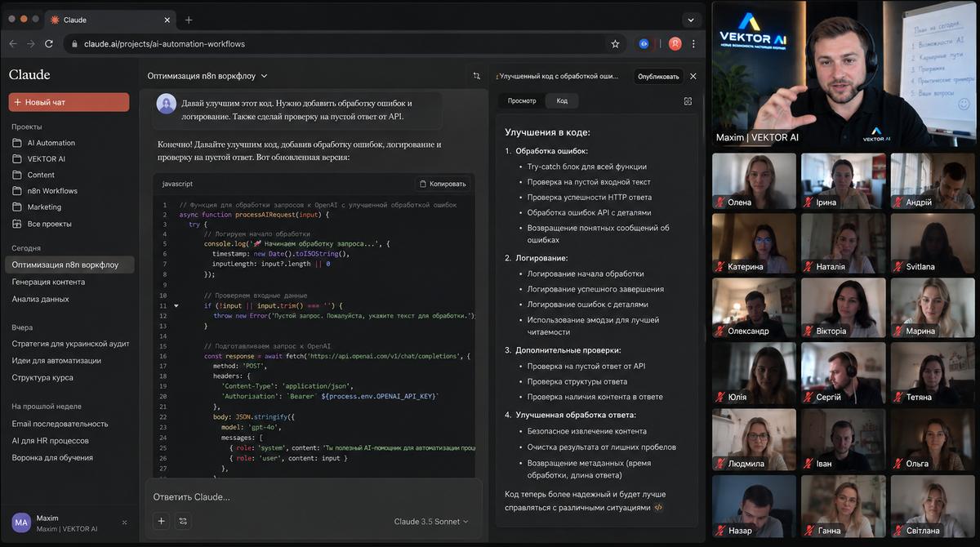Select Катерина's video tile
Viewport: 980px width, 547px height.
754,243
